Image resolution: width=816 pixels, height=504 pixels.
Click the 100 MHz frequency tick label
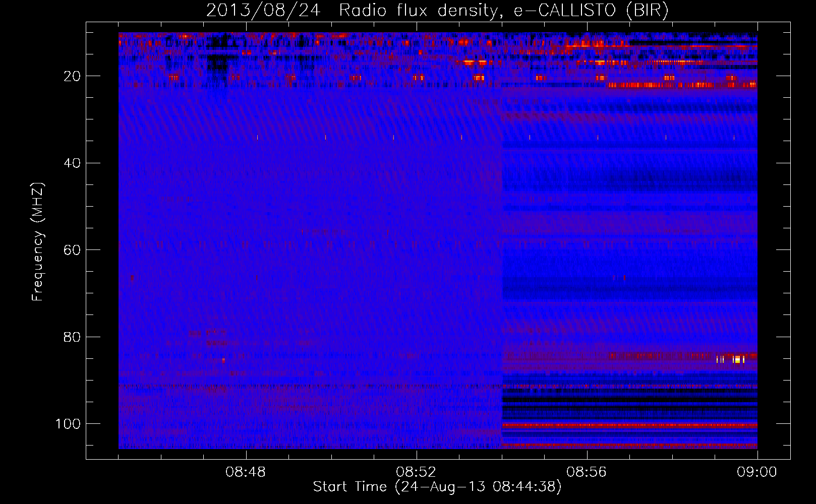pos(68,424)
